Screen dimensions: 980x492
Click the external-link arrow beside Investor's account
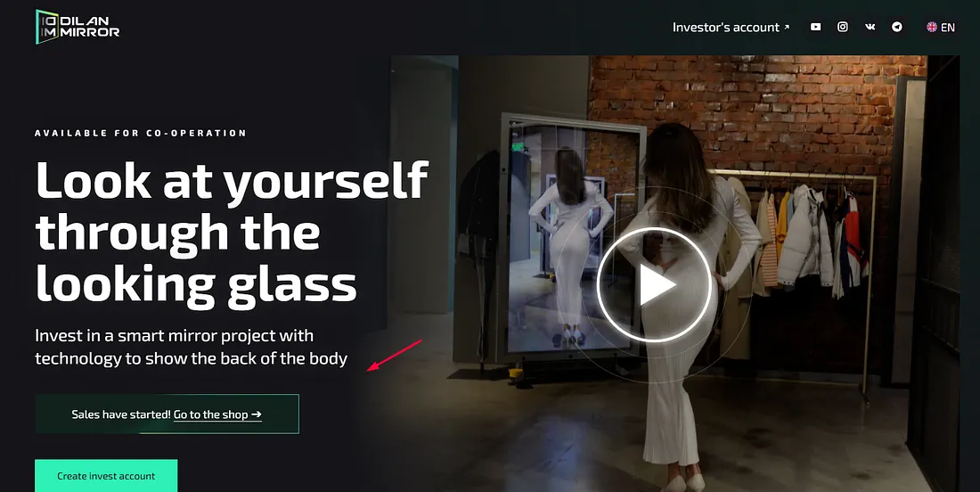coord(787,27)
